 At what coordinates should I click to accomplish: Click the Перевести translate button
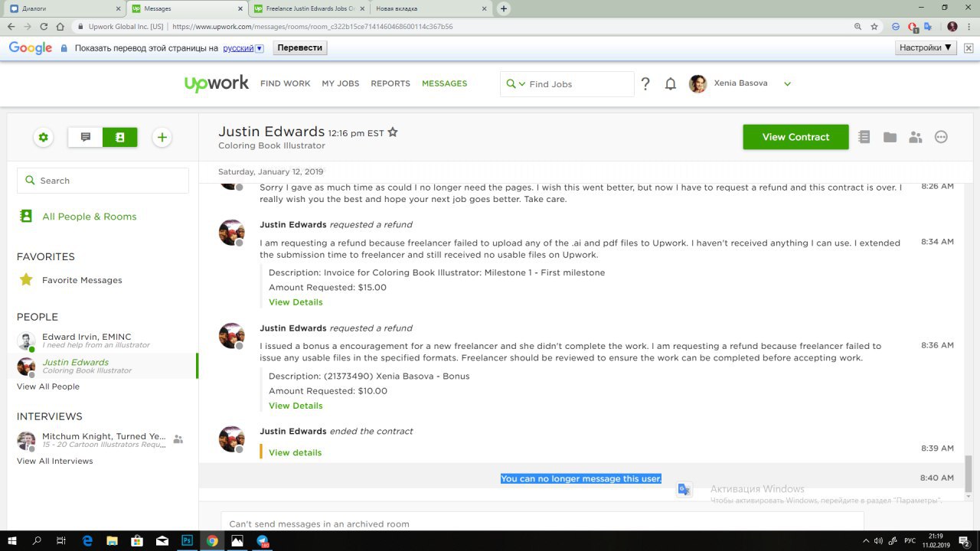click(300, 47)
